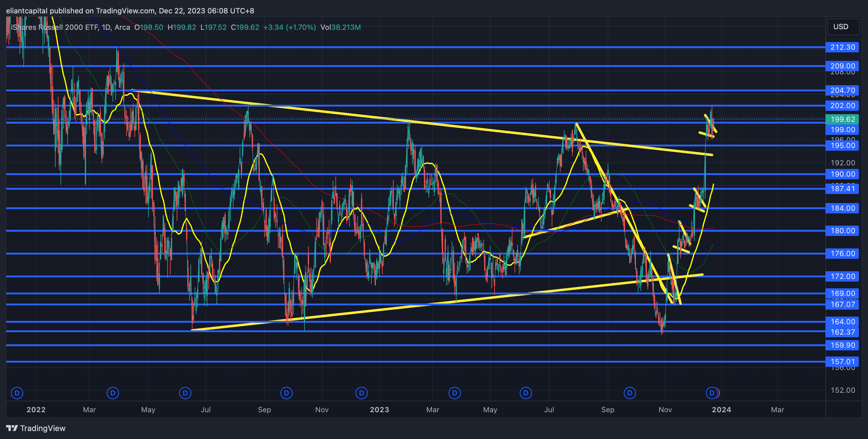Click the dividend marker near Mar 2022
868x439 pixels.
tap(113, 393)
